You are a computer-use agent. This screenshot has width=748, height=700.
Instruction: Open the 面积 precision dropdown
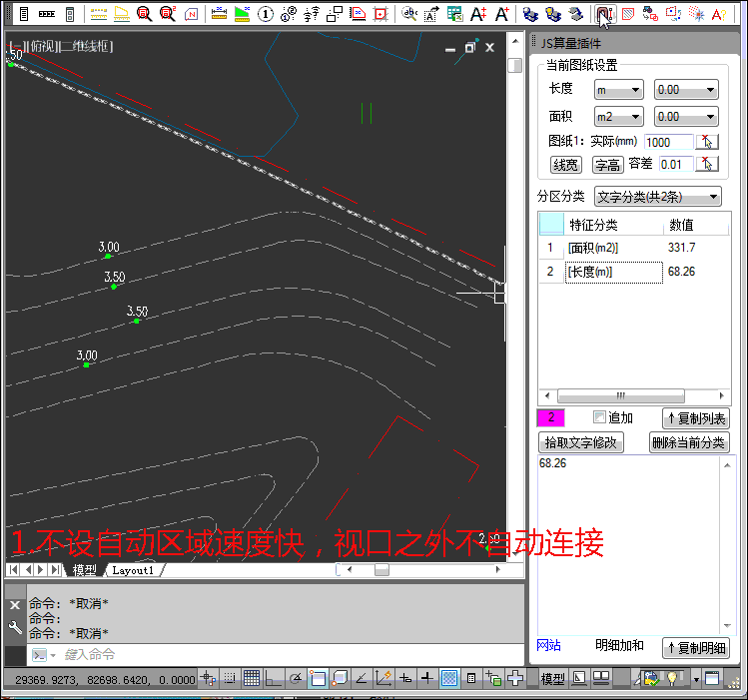685,117
